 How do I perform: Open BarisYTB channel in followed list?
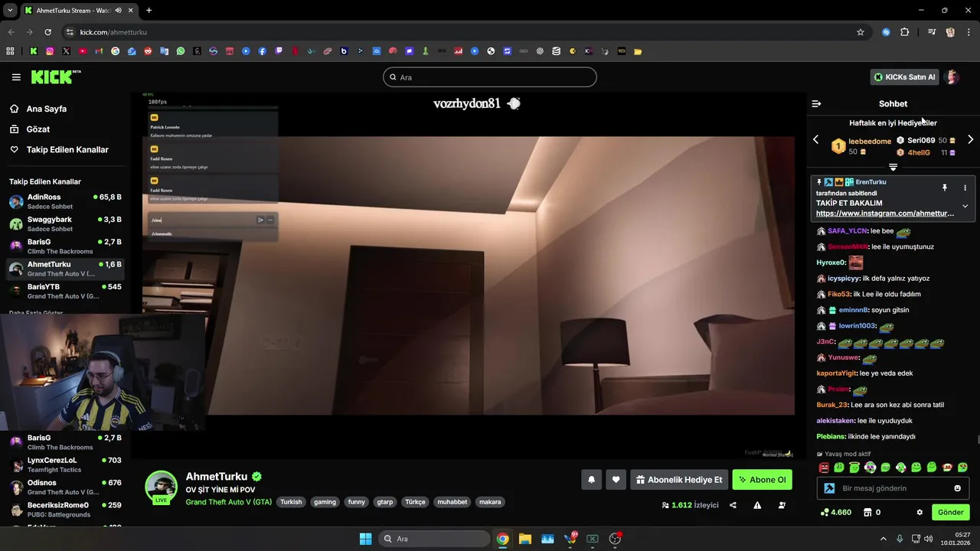coord(65,292)
